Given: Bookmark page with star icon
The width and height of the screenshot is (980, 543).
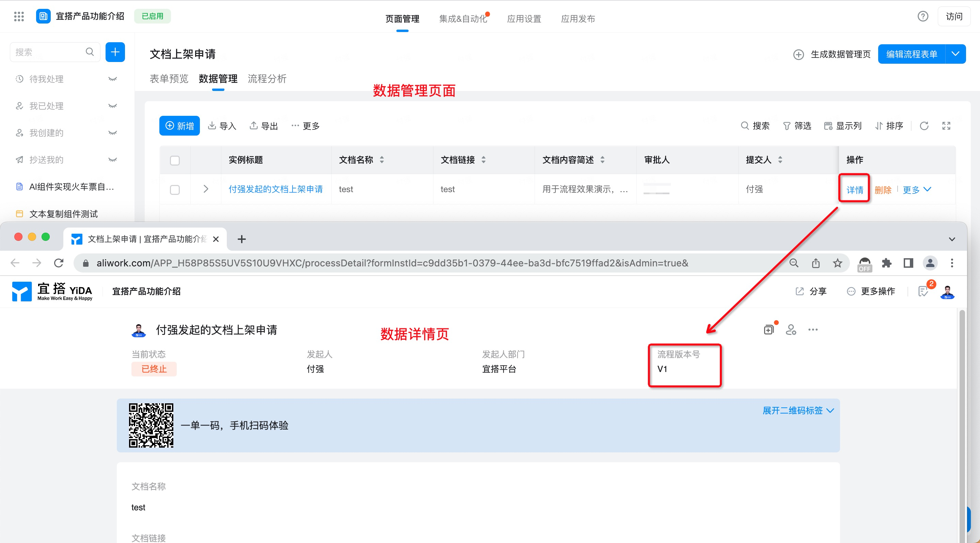Looking at the screenshot, I should 837,263.
